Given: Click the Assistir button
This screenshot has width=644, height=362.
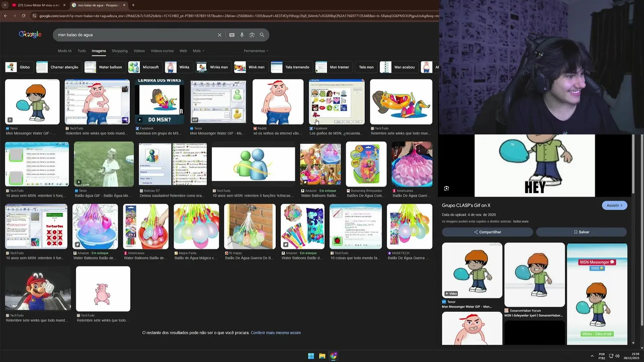Looking at the screenshot, I should (x=614, y=205).
